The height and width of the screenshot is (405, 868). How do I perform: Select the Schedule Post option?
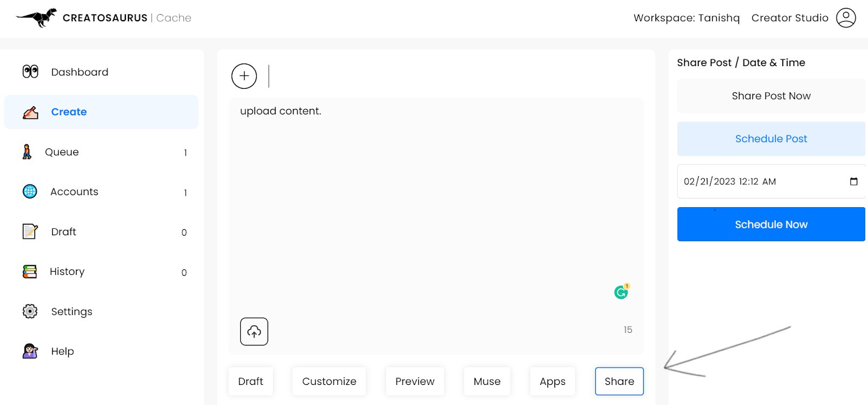tap(771, 139)
